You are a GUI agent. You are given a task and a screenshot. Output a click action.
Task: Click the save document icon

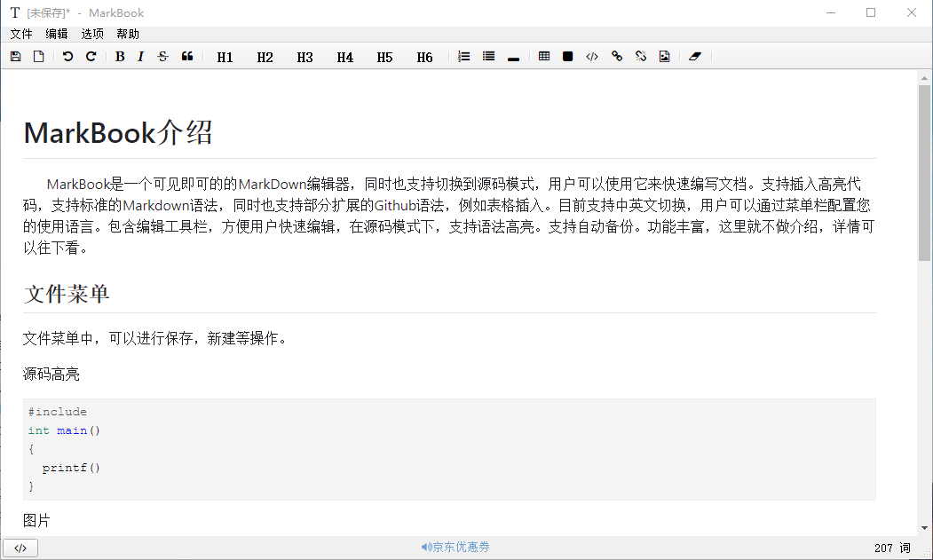(x=15, y=57)
